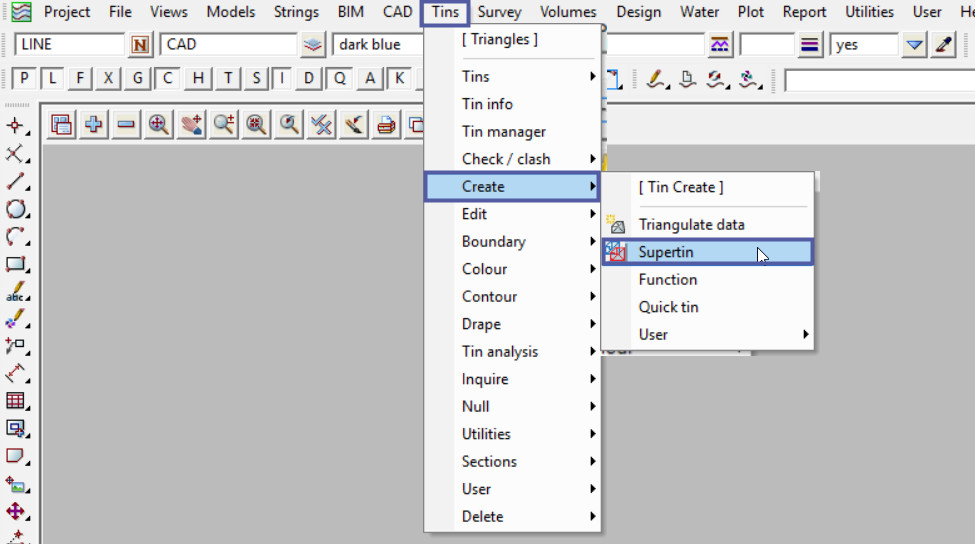975x544 pixels.
Task: Open the Survey menu
Action: click(x=498, y=12)
